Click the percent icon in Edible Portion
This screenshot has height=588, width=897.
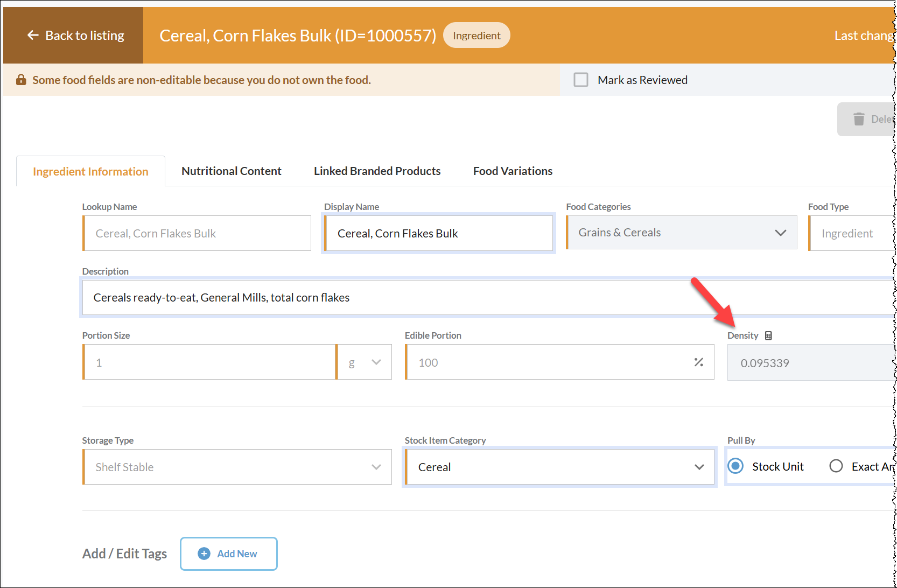tap(699, 362)
